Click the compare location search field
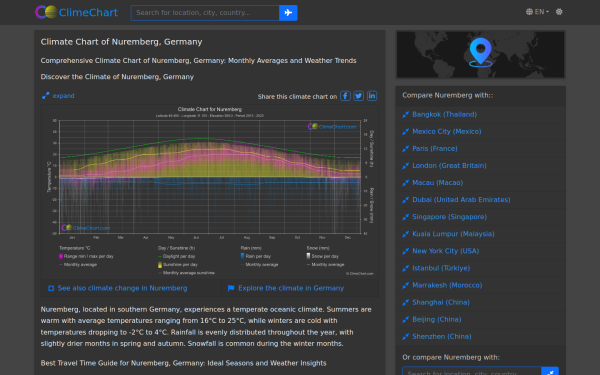600x375 pixels. pyautogui.click(x=472, y=372)
